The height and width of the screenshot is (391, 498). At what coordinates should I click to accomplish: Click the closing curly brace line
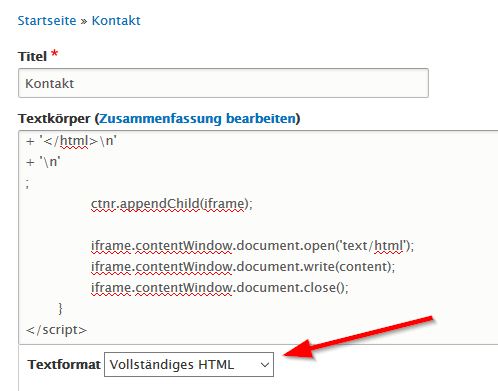(60, 309)
